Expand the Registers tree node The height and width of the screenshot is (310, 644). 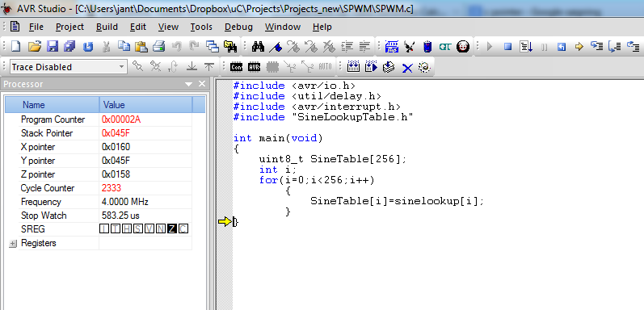(x=13, y=244)
